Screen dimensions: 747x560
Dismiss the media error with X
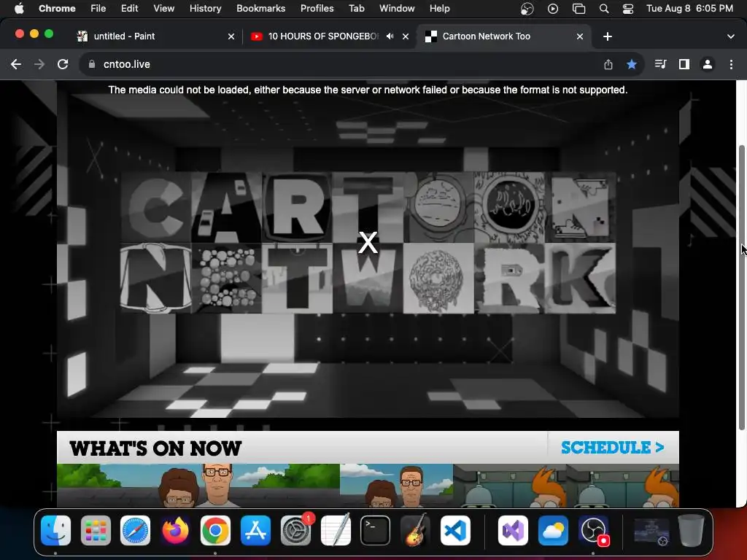point(368,243)
